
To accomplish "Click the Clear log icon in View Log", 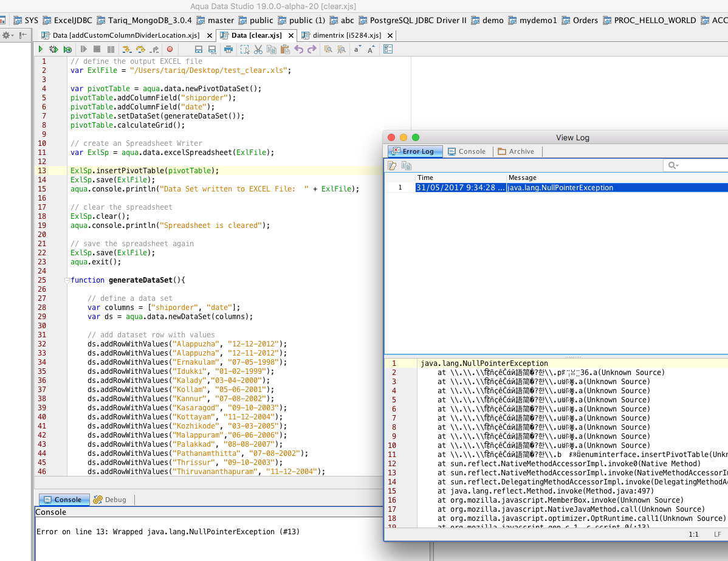I will (x=393, y=165).
